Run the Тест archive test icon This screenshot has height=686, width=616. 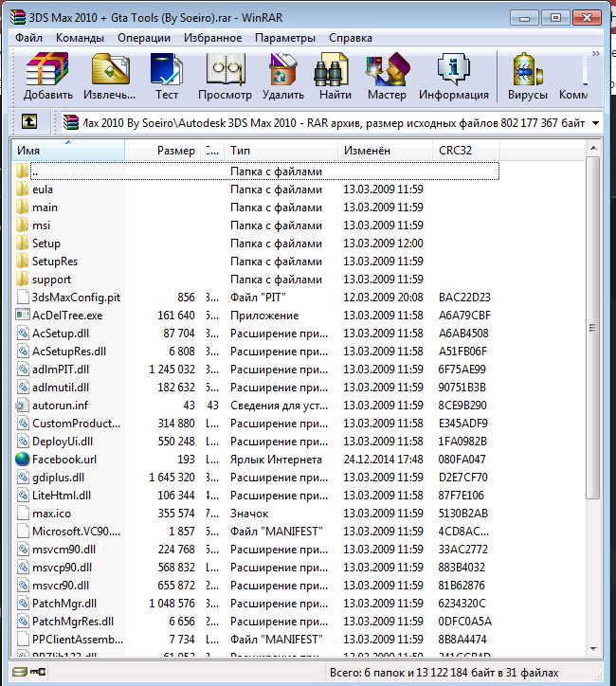[166, 69]
